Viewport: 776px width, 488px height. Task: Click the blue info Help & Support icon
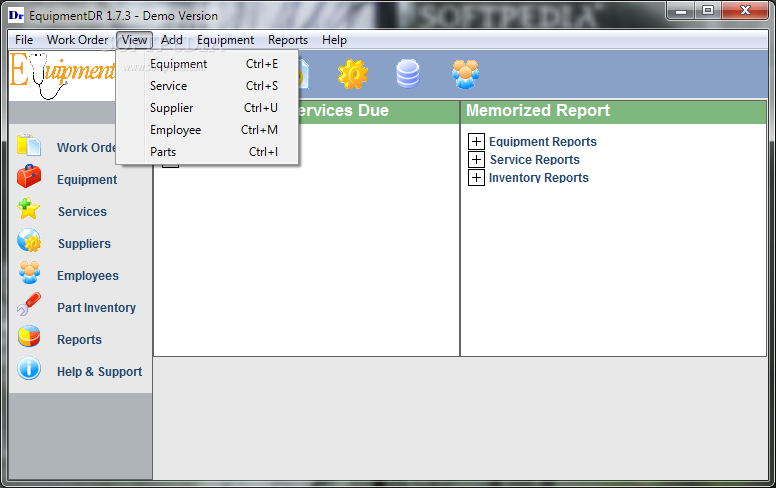(x=29, y=369)
